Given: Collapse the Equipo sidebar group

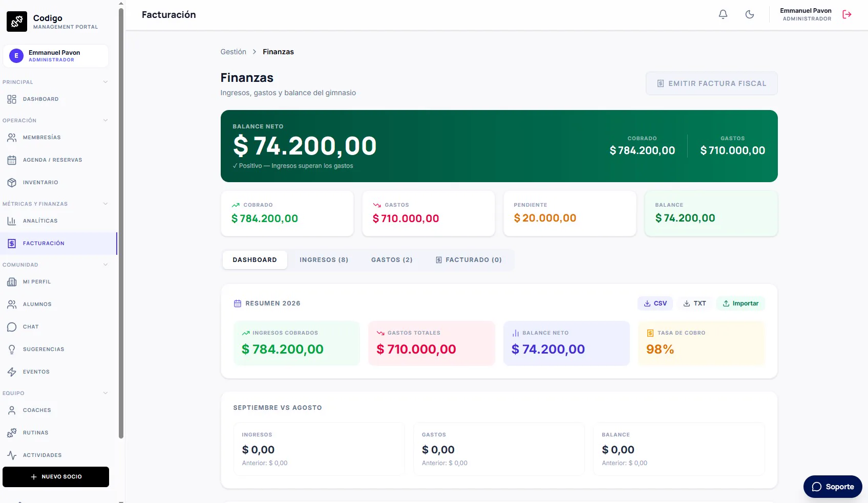Looking at the screenshot, I should click(x=105, y=393).
